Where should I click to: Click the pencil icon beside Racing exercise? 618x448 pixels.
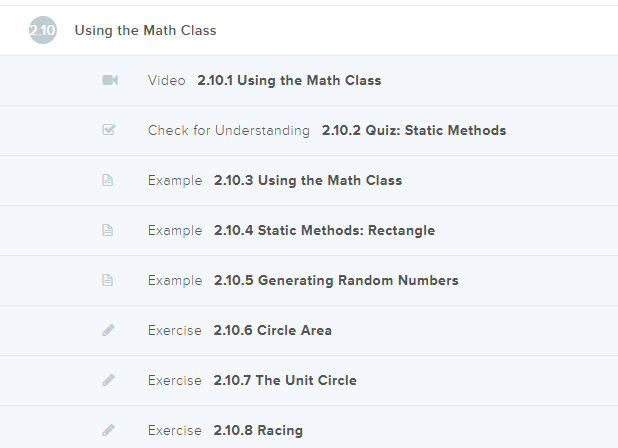(x=109, y=430)
